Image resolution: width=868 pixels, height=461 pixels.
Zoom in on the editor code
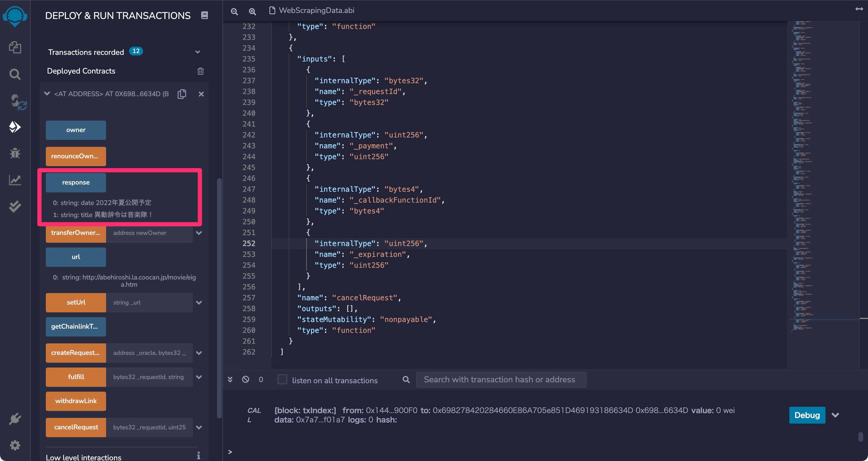[x=252, y=11]
